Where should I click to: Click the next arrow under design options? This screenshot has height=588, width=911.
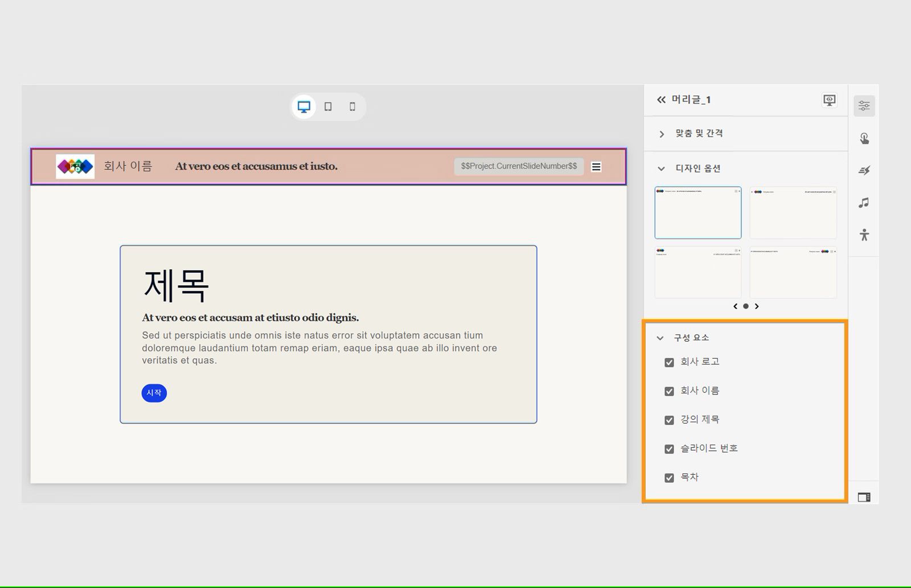[757, 306]
